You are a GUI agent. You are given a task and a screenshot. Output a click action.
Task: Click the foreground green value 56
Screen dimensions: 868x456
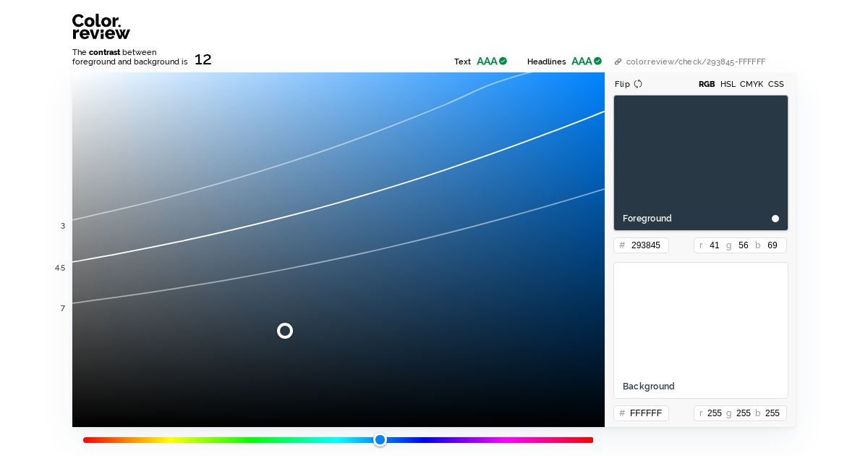point(744,245)
